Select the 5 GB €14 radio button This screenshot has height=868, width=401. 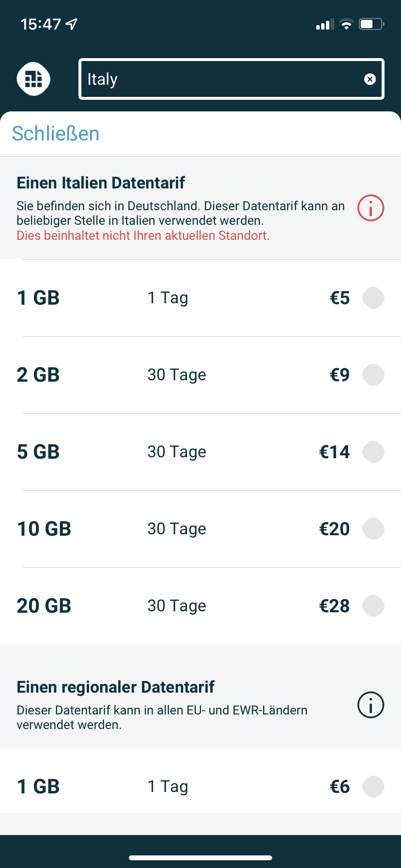(x=373, y=452)
